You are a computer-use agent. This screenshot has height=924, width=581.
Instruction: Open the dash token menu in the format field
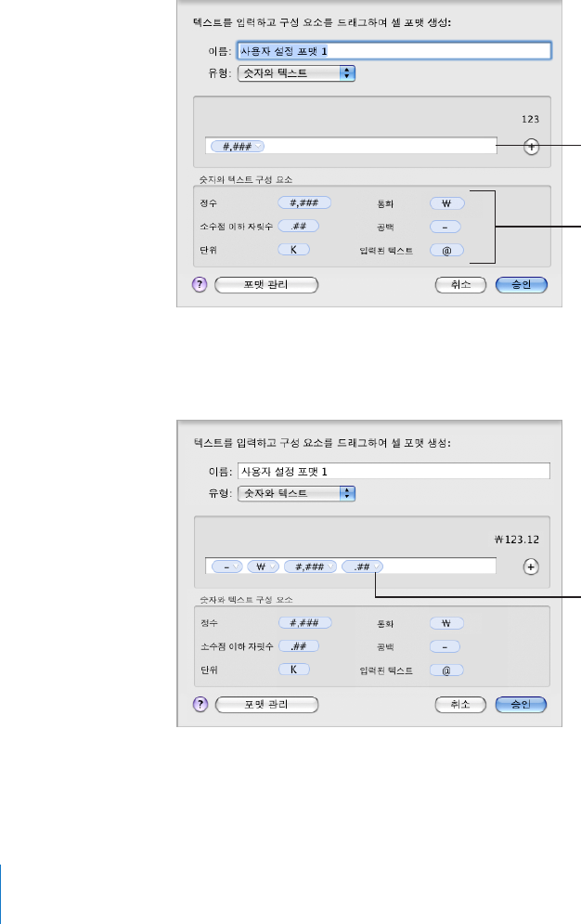pos(236,566)
